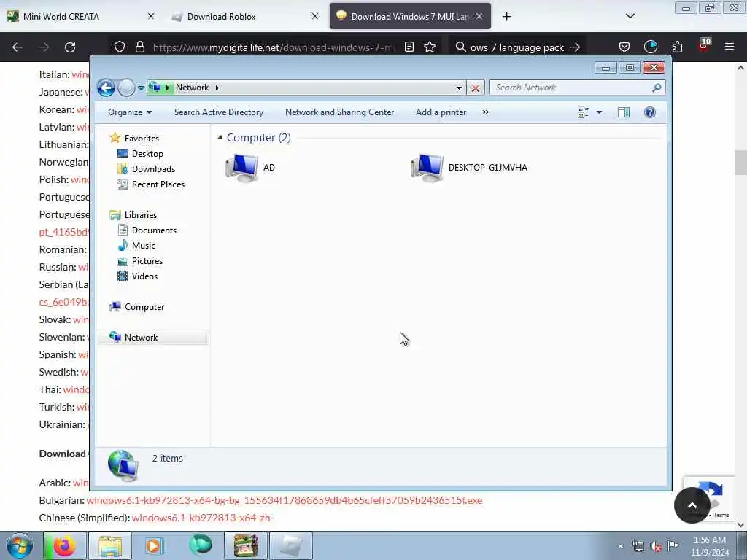Submit search with arrow in search box
This screenshot has width=747, height=560.
[x=575, y=47]
